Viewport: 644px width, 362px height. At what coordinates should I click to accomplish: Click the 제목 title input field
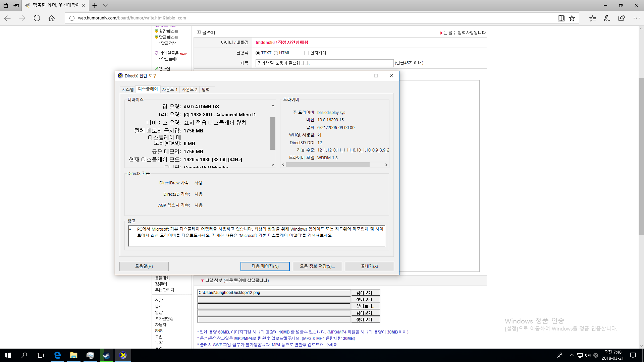[x=324, y=63]
